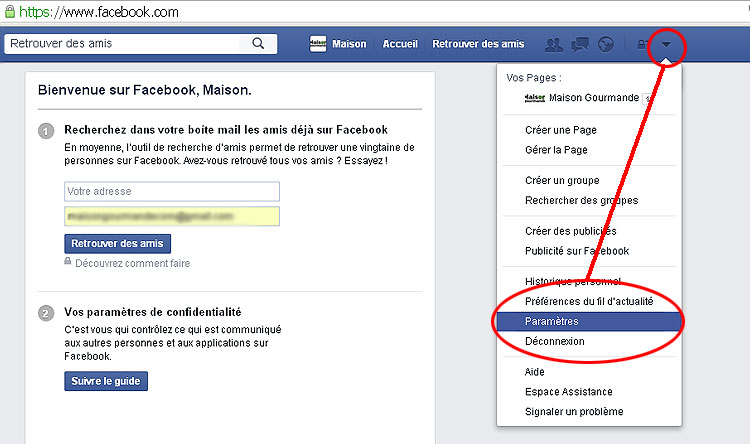Open the Messages icon
The width and height of the screenshot is (750, 444).
pos(580,44)
